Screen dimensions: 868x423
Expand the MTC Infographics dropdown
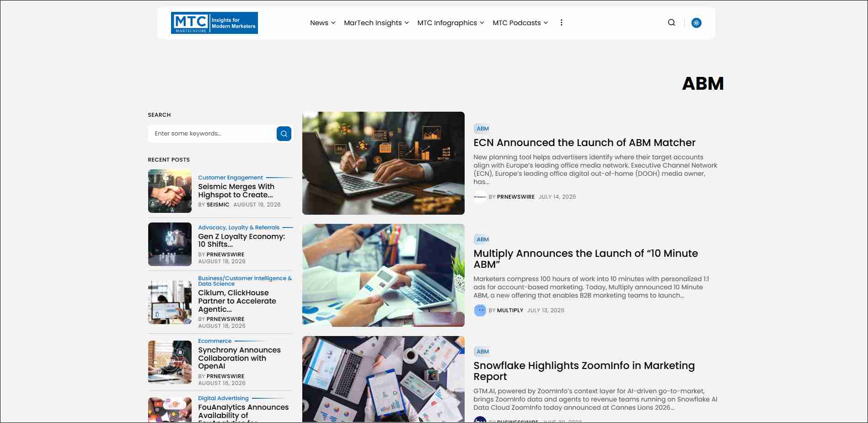point(450,23)
